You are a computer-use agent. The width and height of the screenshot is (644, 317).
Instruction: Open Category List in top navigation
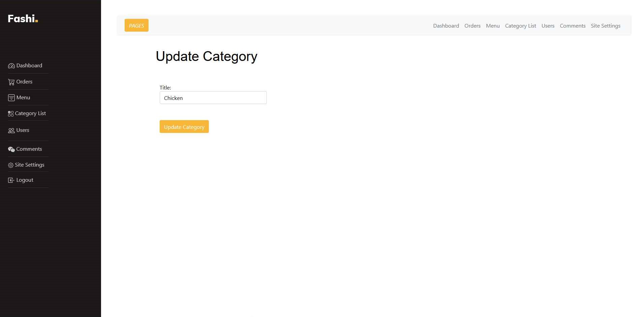tap(520, 26)
